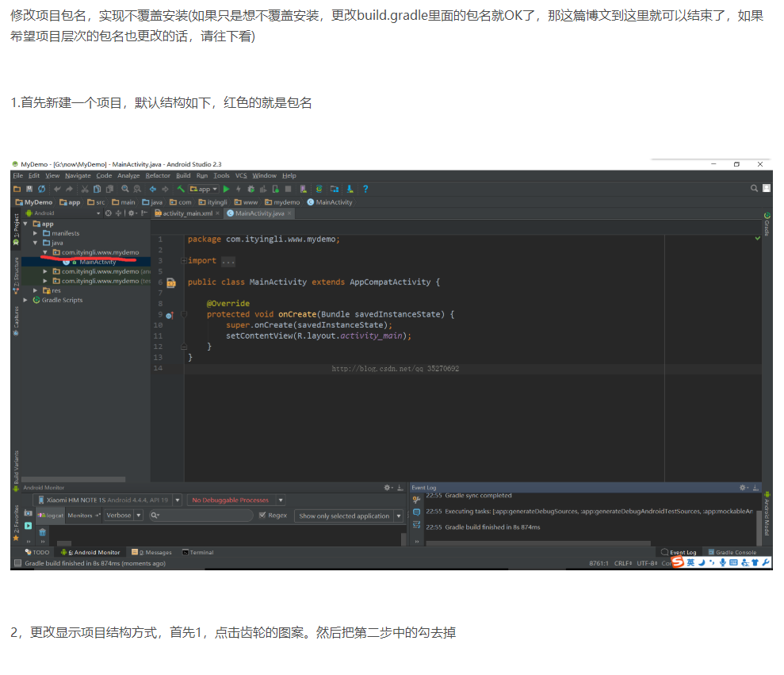Toggle the Regex checkbox in logcat
The width and height of the screenshot is (784, 675).
(x=262, y=516)
